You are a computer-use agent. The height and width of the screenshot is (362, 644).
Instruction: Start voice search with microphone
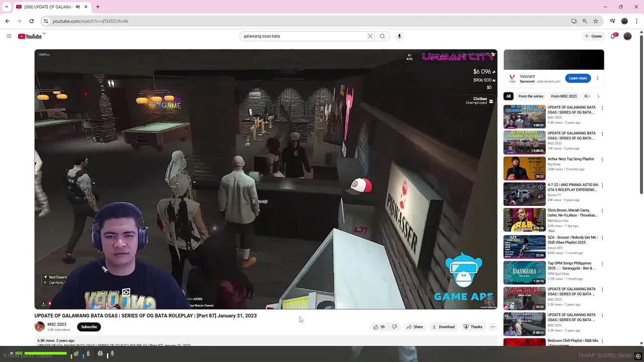[x=399, y=36]
